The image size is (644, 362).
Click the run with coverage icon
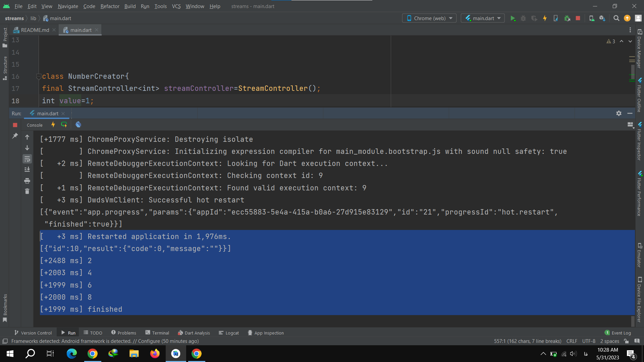(x=534, y=18)
